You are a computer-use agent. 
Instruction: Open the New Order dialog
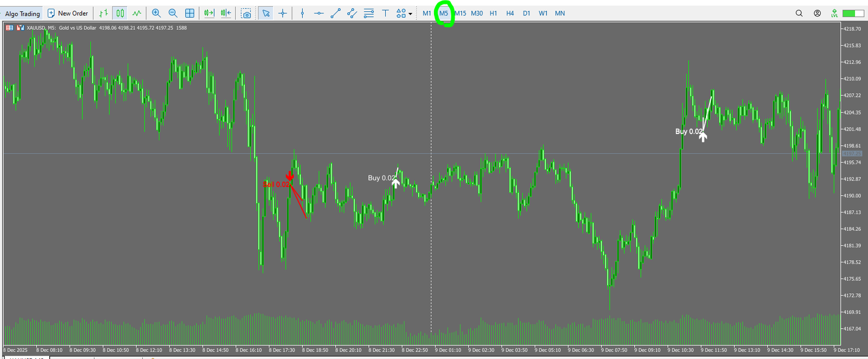click(68, 13)
